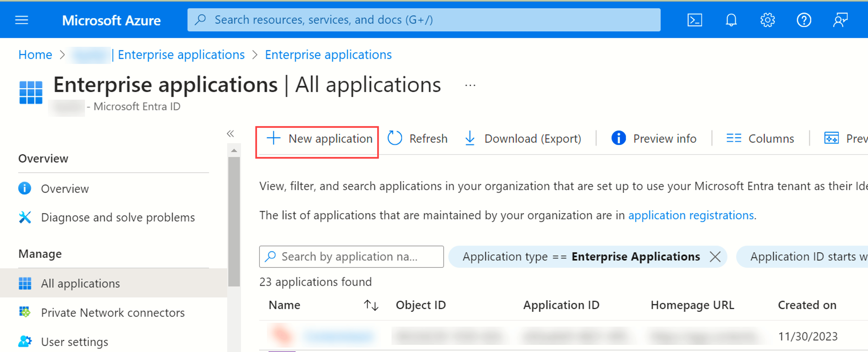Open Preview info from the toolbar
The width and height of the screenshot is (868, 352).
(x=654, y=138)
